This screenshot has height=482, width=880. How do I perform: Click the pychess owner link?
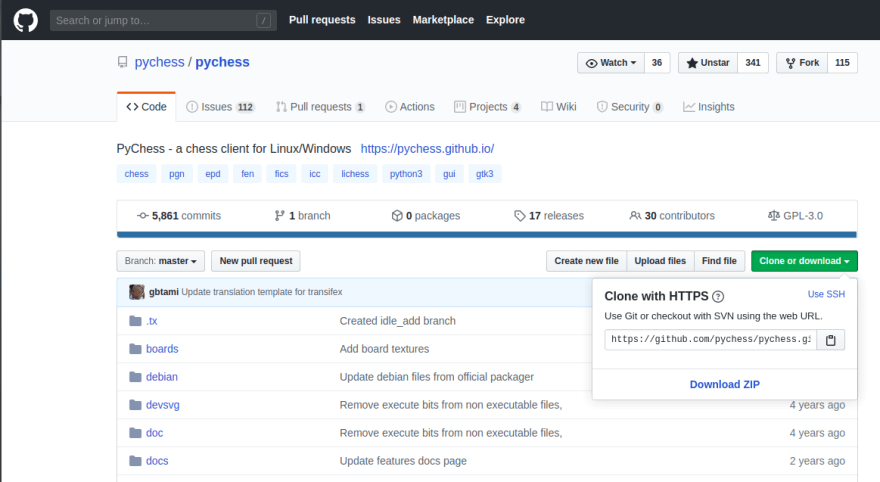pyautogui.click(x=159, y=62)
